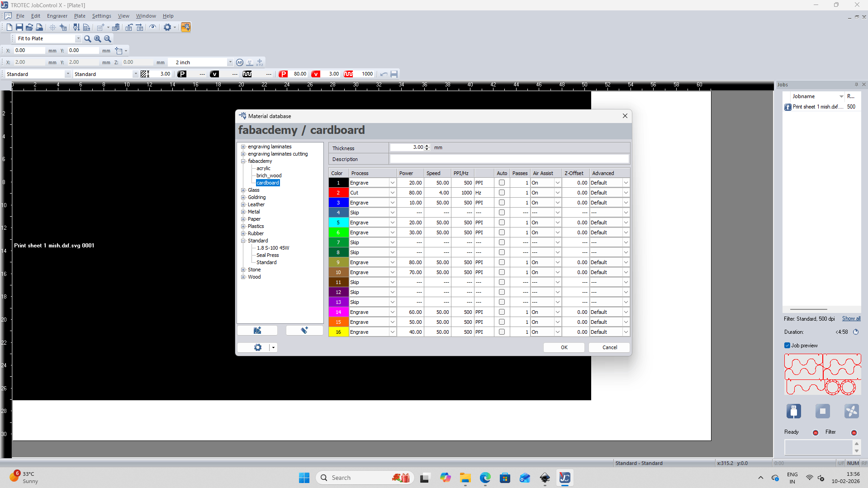The height and width of the screenshot is (488, 868).
Task: Uncheck the Job preview checkbox
Action: (787, 346)
